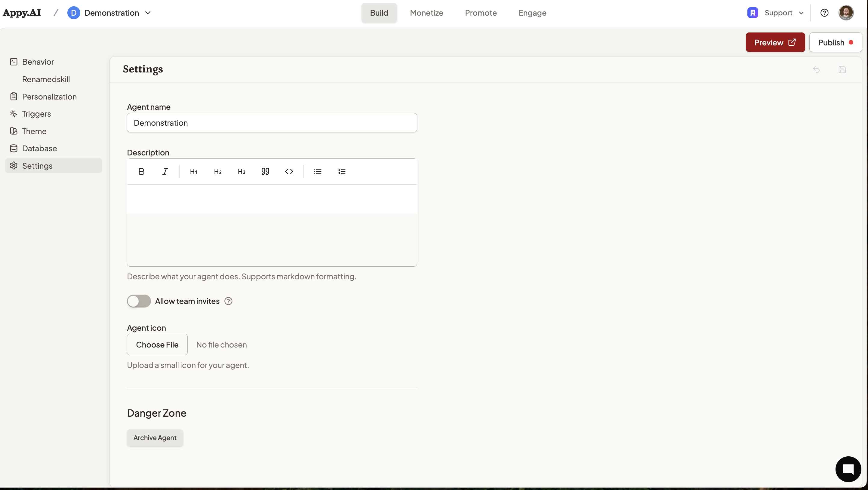Open the Database section
The width and height of the screenshot is (868, 490).
point(39,148)
